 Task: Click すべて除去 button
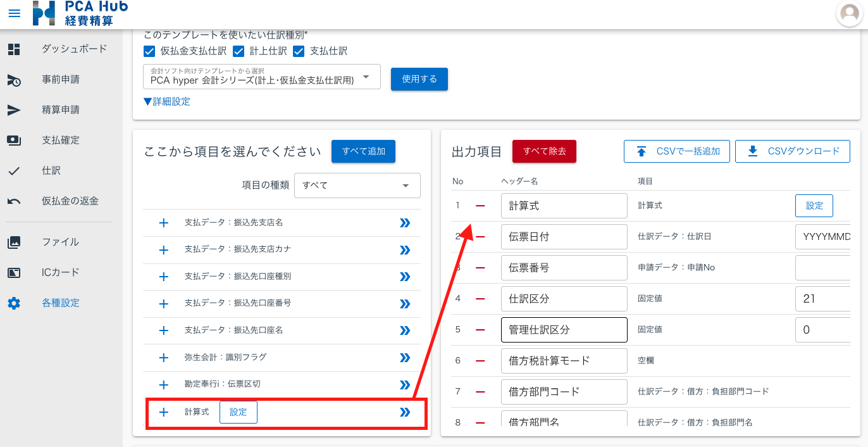(544, 151)
